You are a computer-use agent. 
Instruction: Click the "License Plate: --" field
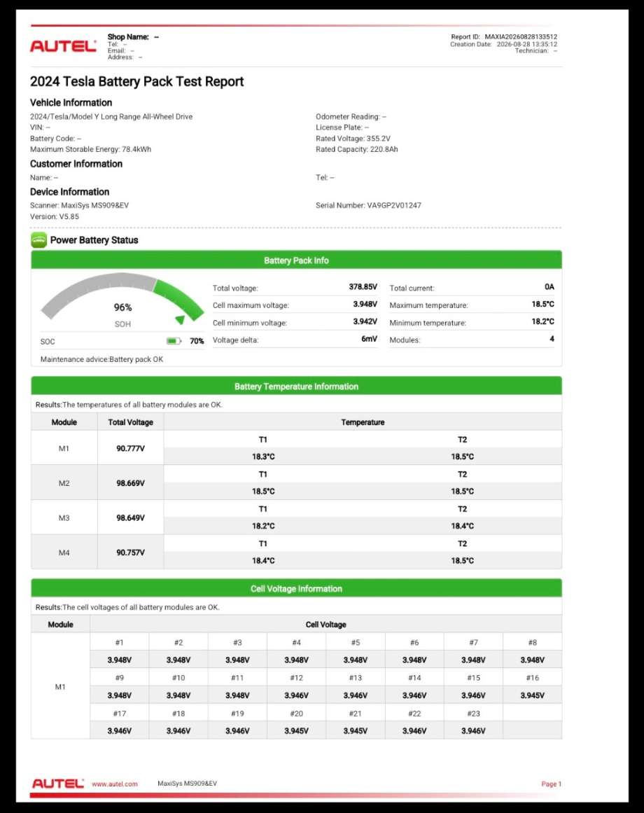(x=342, y=127)
